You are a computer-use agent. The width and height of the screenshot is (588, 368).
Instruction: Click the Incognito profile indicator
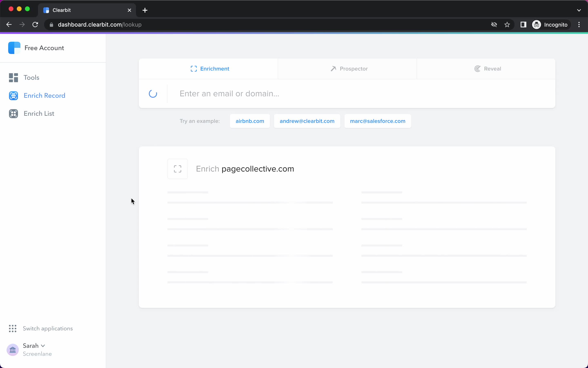[x=550, y=25]
